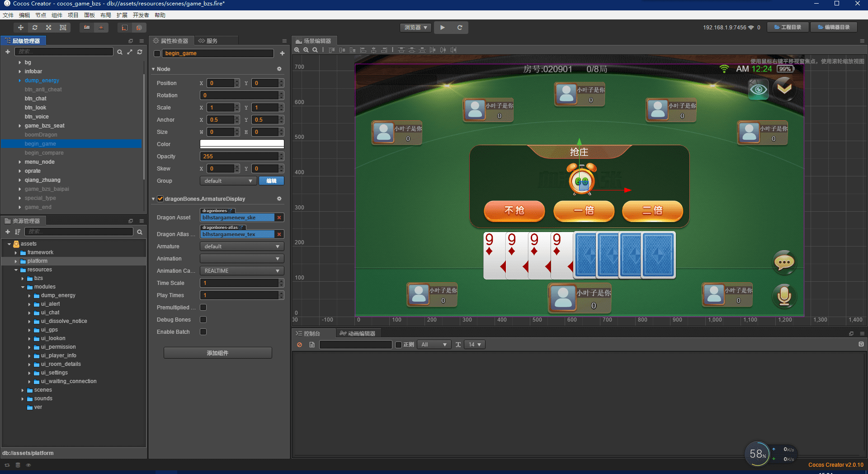Toggle the pivot/center gizmo position button

coord(87,28)
